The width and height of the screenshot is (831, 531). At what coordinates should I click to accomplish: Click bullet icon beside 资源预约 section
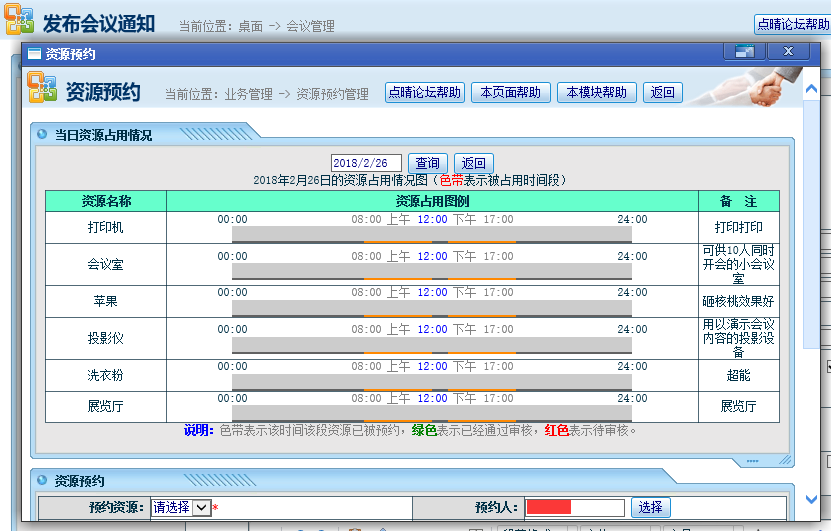(42, 481)
